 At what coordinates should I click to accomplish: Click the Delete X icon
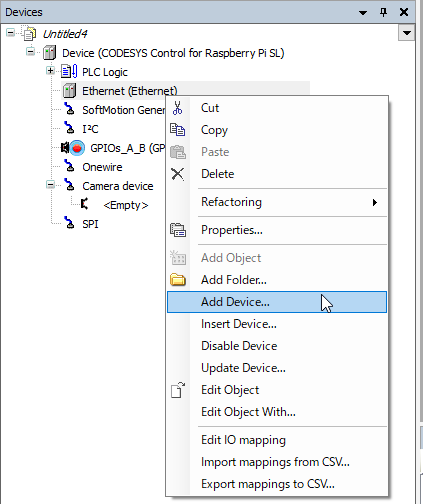[x=178, y=174]
